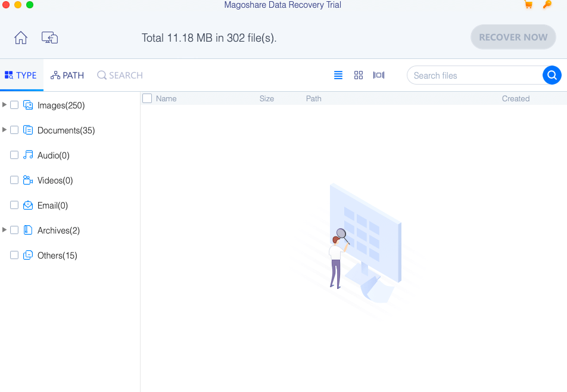Expand the Documents tree arrow
Viewport: 567px width, 392px height.
(x=4, y=129)
